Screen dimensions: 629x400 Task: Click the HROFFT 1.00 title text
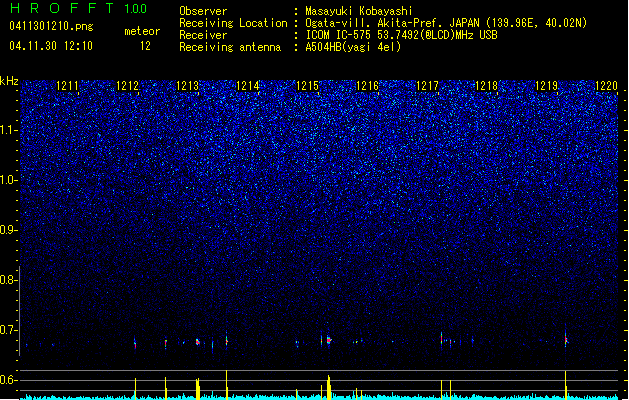(79, 8)
